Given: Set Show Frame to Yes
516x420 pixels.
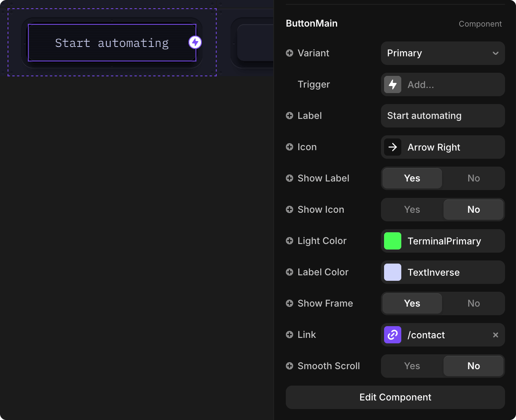Looking at the screenshot, I should click(x=412, y=303).
